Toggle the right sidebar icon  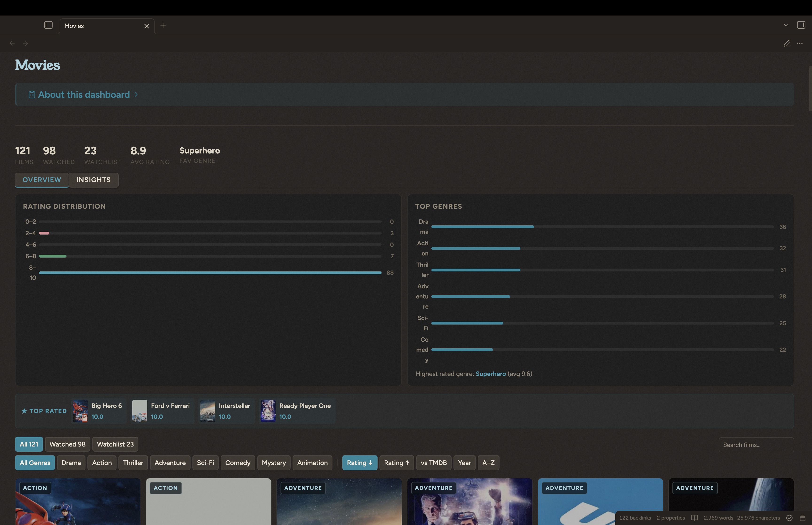801,25
